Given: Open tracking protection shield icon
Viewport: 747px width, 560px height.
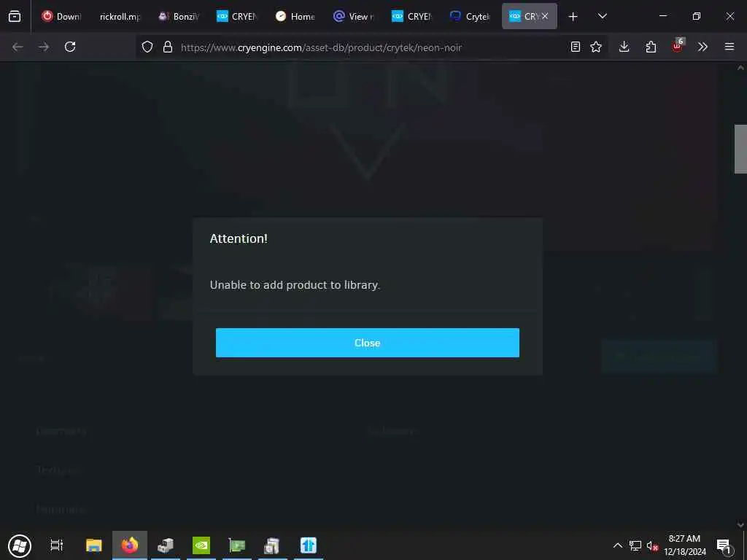Looking at the screenshot, I should [x=147, y=47].
